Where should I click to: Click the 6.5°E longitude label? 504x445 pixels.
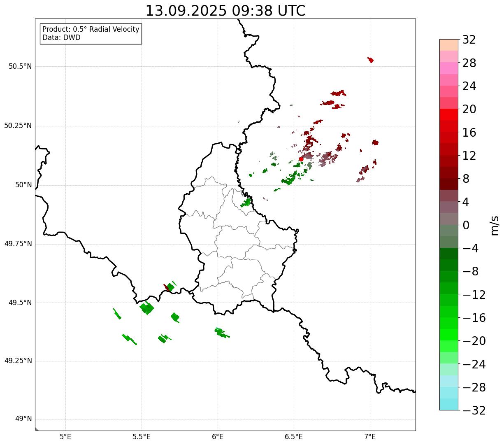coord(294,437)
